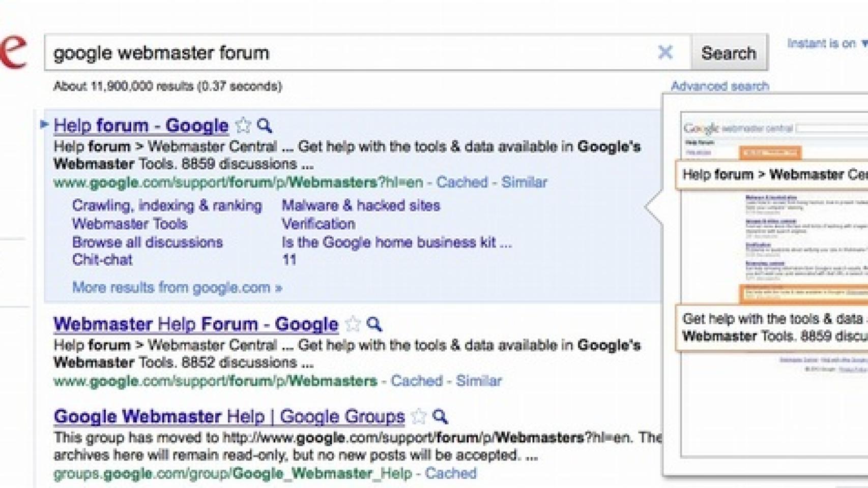Clear the search box with the X icon

click(x=665, y=52)
